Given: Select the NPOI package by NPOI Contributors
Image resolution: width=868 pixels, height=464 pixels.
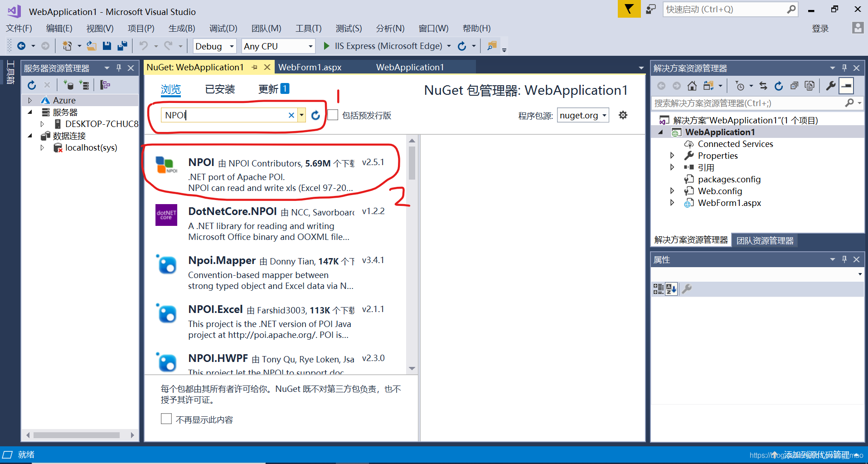Looking at the screenshot, I should 275,175.
